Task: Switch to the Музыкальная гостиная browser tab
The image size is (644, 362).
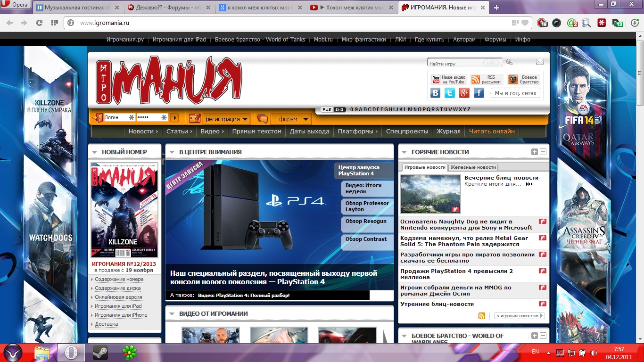Action: (x=78, y=8)
